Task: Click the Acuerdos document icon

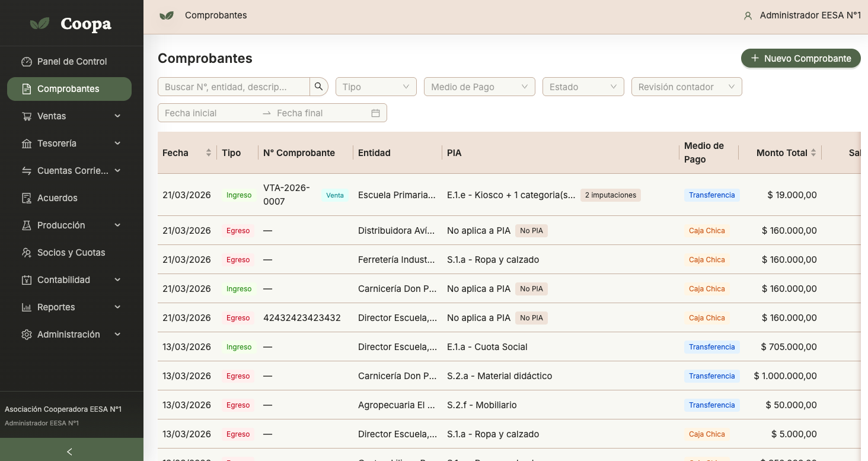Action: (27, 198)
